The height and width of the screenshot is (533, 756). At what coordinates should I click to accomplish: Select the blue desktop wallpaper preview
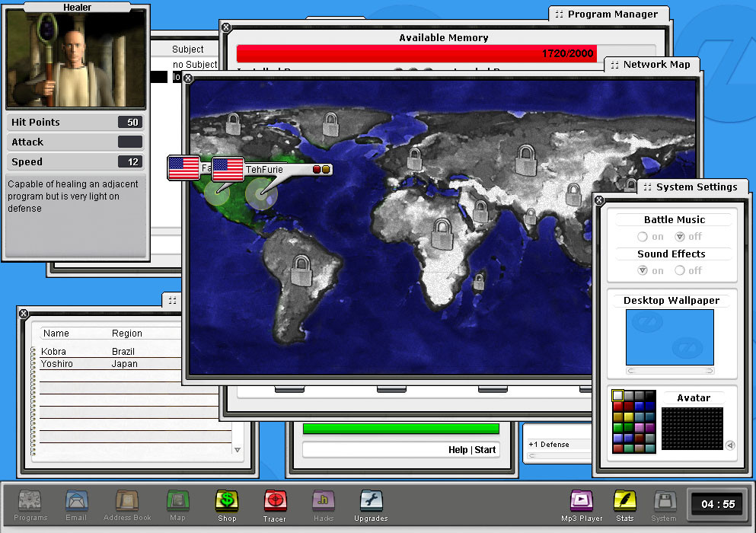click(x=670, y=337)
